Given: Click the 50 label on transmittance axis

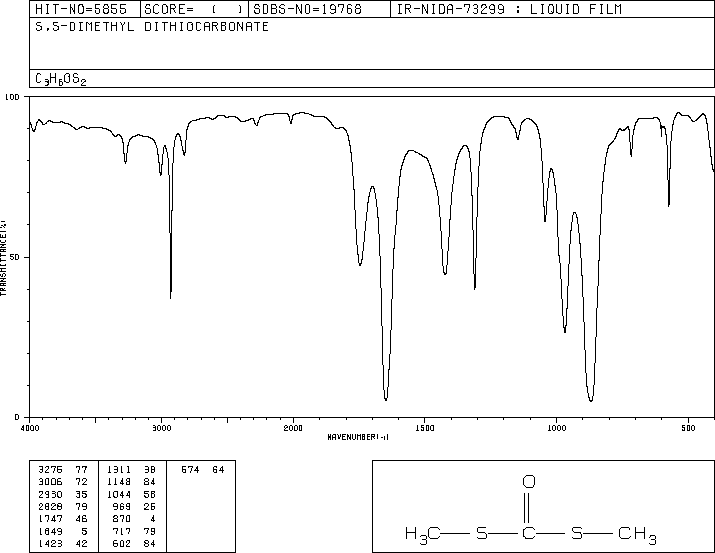Looking at the screenshot, I should tap(15, 257).
